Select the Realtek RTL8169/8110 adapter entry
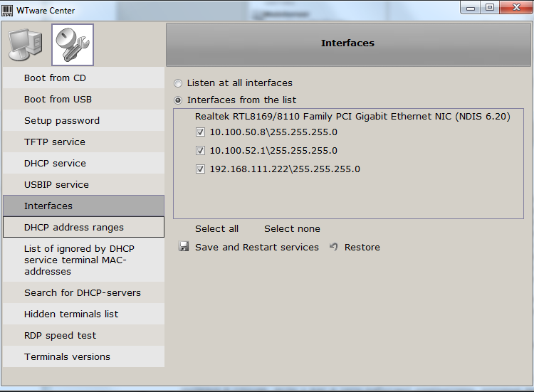The height and width of the screenshot is (392, 534). [352, 117]
